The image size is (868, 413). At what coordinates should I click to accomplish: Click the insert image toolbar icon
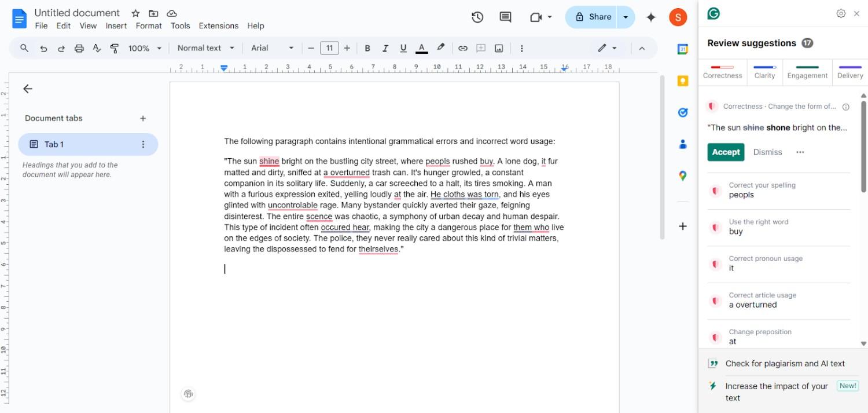499,48
